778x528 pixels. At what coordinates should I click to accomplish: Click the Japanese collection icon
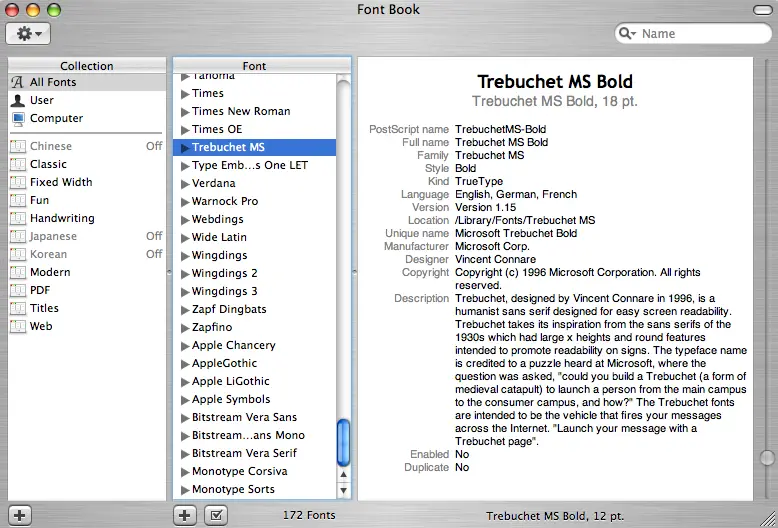18,236
